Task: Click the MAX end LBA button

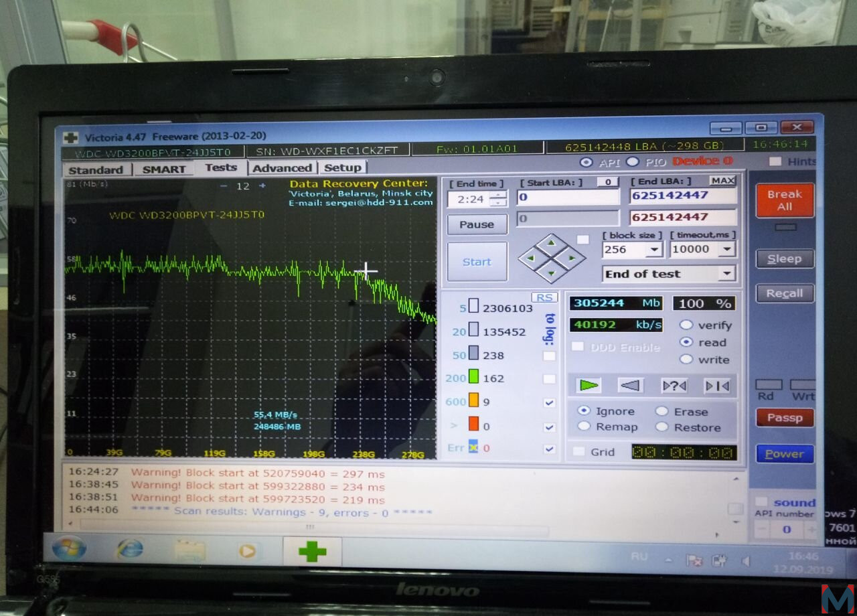Action: pos(722,181)
